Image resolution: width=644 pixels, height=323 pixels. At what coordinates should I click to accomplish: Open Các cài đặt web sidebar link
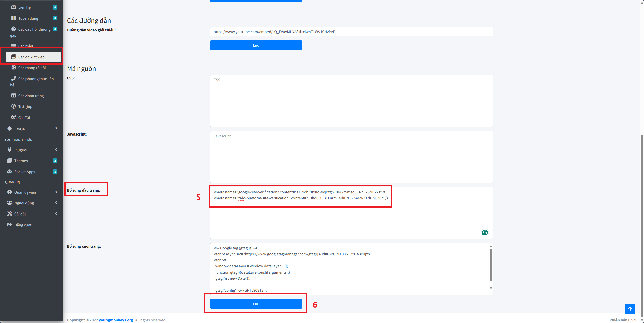click(x=34, y=57)
